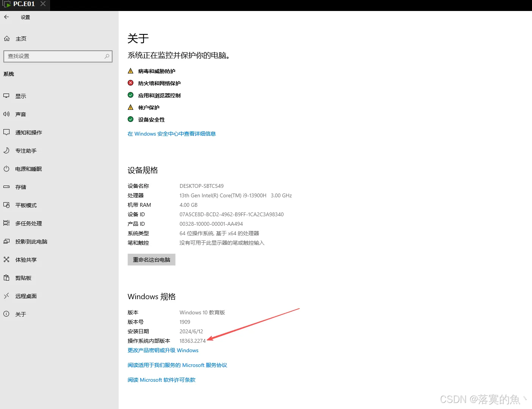Click system type 64 位操作系统 value
Screen dimensions: 532x409
[219, 233]
